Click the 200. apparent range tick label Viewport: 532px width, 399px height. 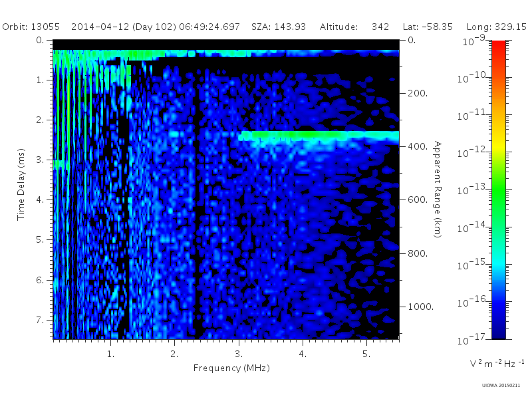(418, 93)
